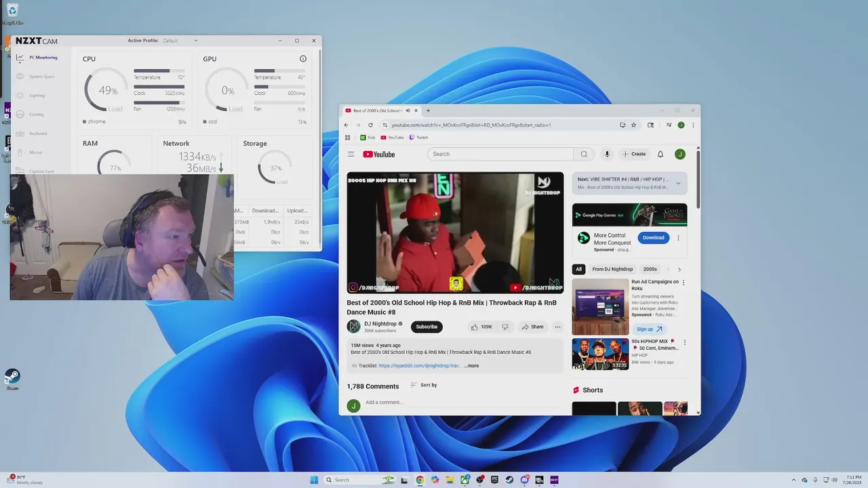This screenshot has height=488, width=868.
Task: Open File Explorer from the taskbar
Action: point(450,480)
